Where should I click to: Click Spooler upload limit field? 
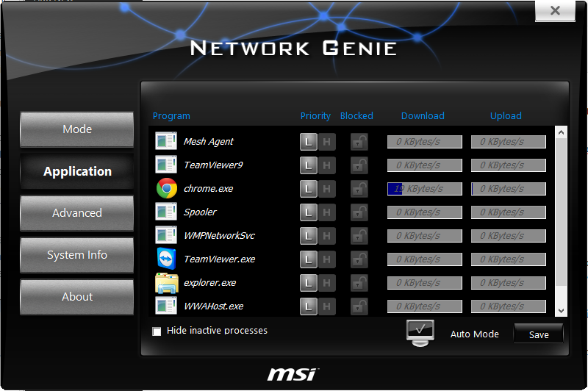[x=509, y=212]
